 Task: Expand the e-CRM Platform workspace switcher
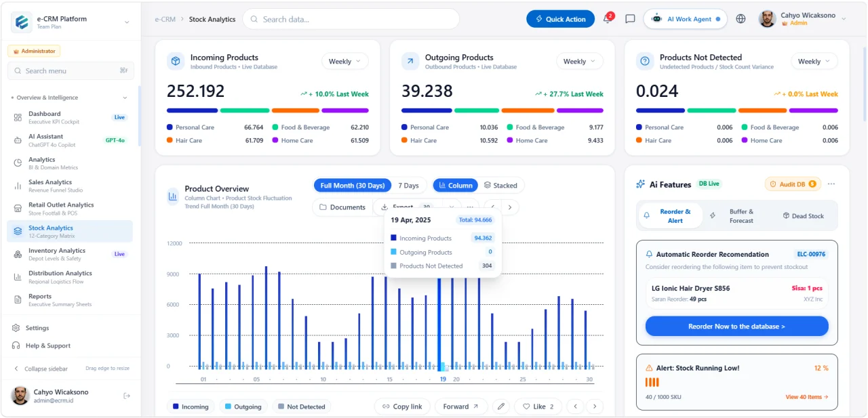pos(127,22)
